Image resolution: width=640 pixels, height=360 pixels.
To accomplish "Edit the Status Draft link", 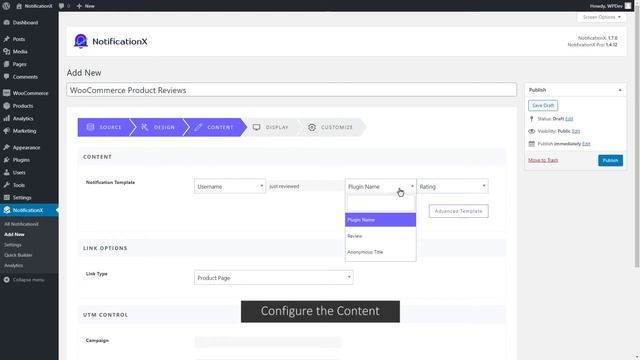I will point(569,119).
